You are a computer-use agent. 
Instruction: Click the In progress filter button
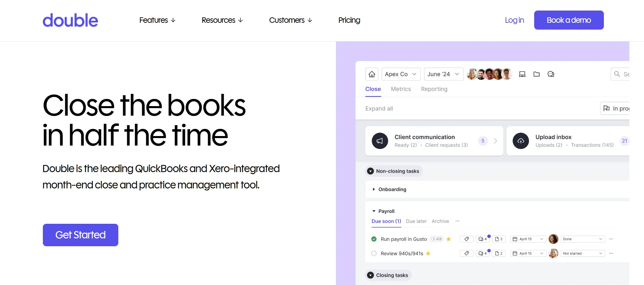click(615, 108)
